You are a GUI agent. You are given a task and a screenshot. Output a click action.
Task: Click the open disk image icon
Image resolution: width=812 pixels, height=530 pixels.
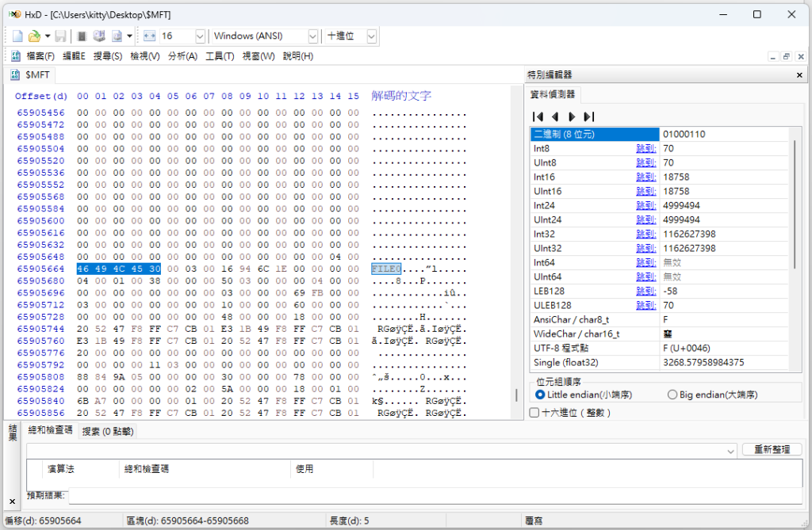click(117, 36)
